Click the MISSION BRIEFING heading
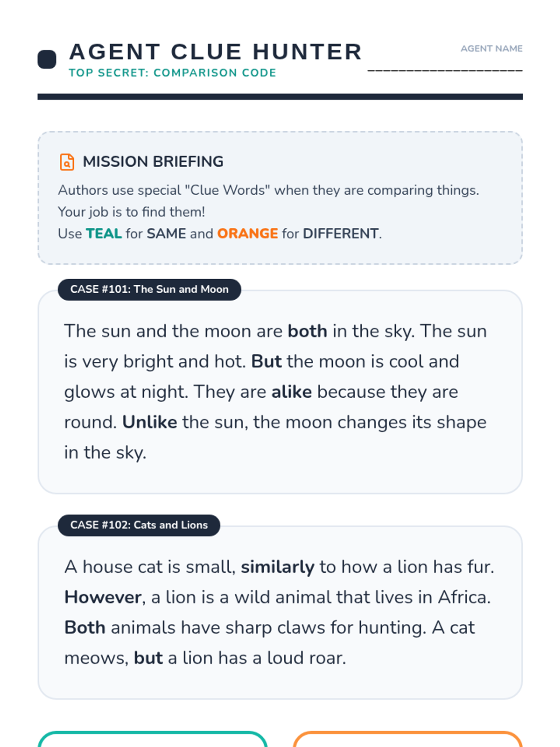The image size is (560, 747). click(153, 162)
